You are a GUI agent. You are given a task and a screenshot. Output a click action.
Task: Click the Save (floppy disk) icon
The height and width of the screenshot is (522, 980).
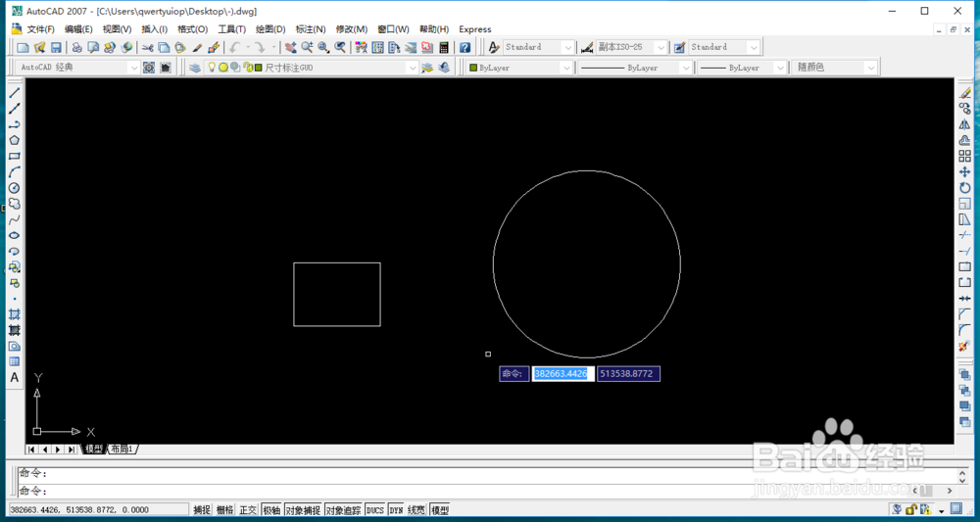coord(56,47)
